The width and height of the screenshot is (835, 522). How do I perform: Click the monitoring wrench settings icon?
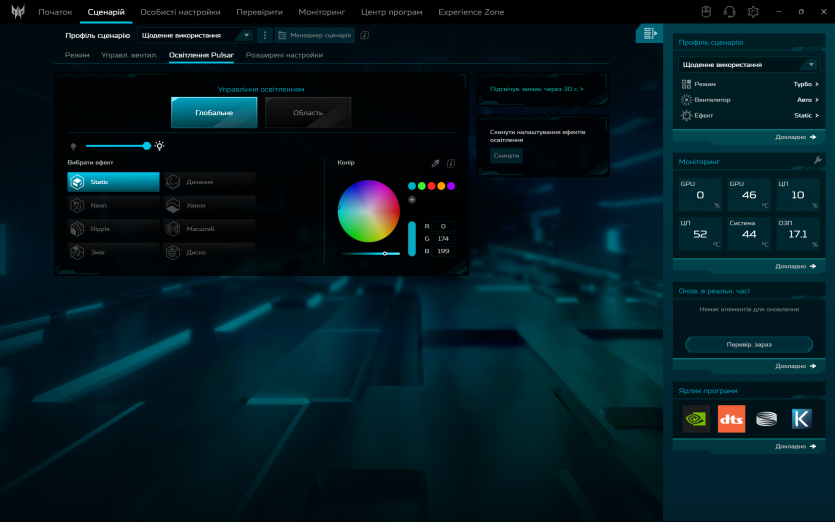[x=817, y=160]
